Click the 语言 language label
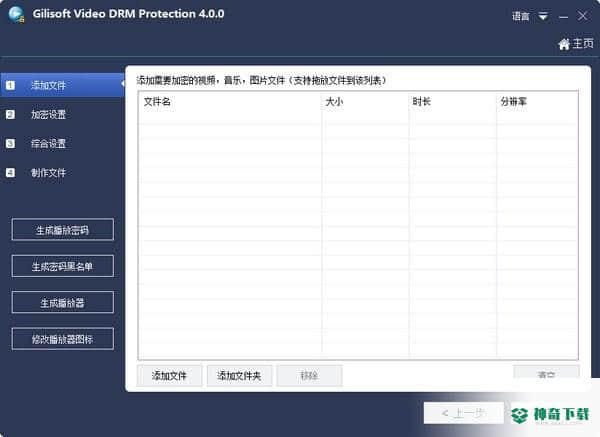The height and width of the screenshot is (437, 600). point(521,16)
